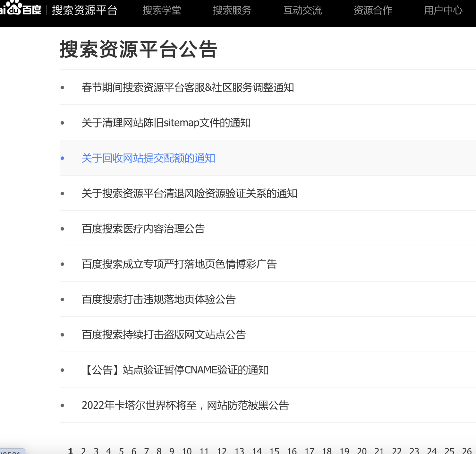476x454 pixels.
Task: Open the 互动交流 menu
Action: (x=302, y=10)
